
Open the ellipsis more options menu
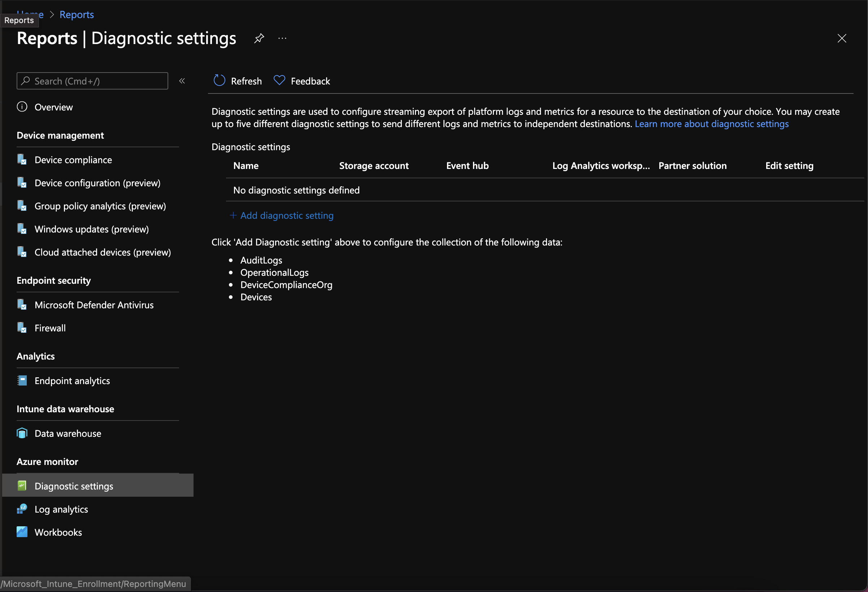click(x=282, y=38)
